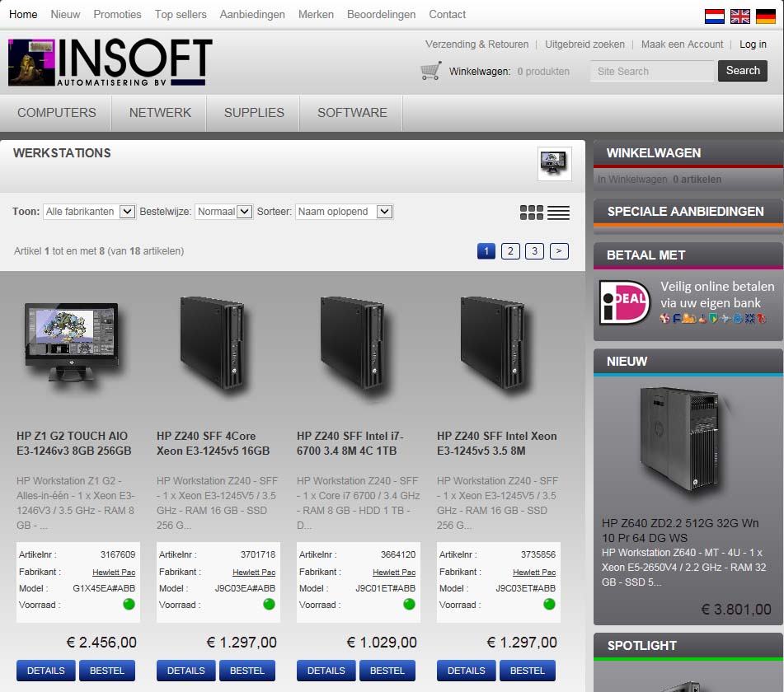784x692 pixels.
Task: Click the Insoft Automatisering logo
Action: pyautogui.click(x=110, y=63)
